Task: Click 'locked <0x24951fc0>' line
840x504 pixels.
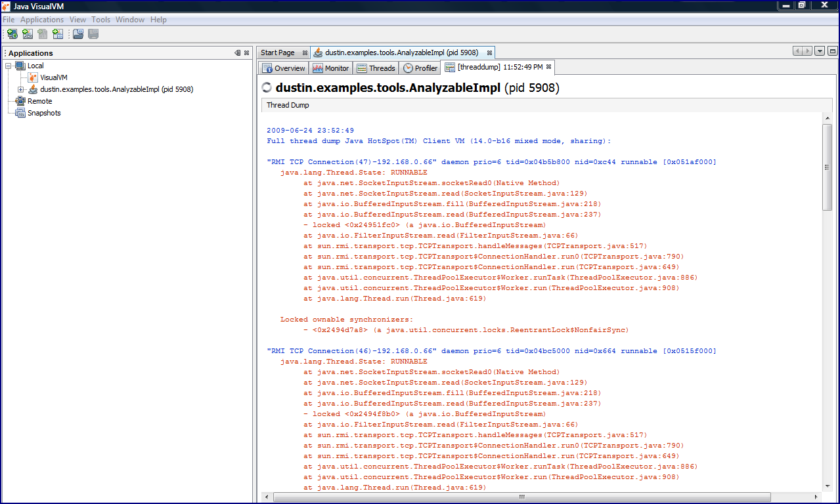Action: point(424,225)
